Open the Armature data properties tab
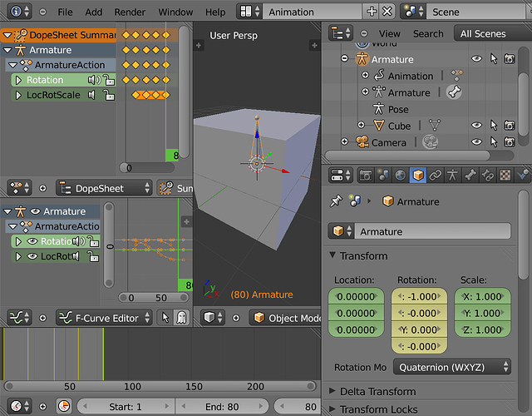 click(452, 176)
